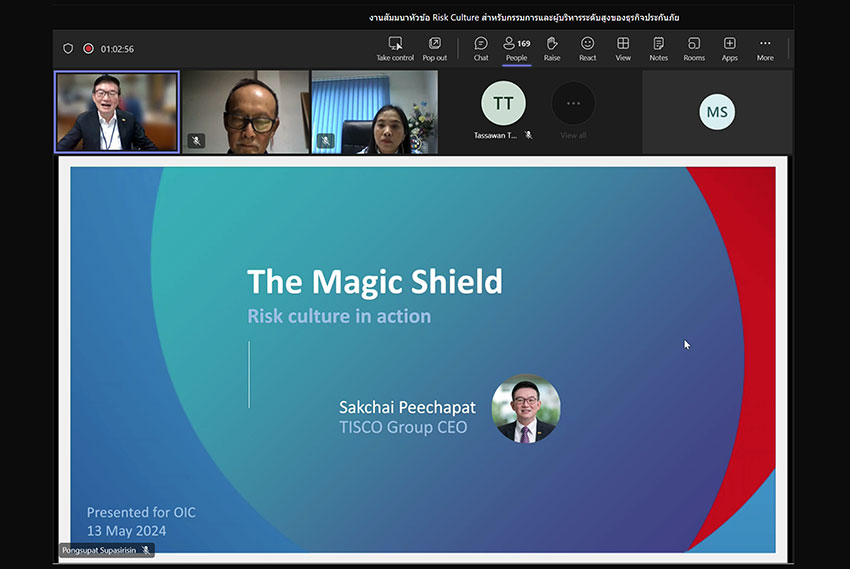This screenshot has height=569, width=850.
Task: Click the Take control button
Action: point(395,48)
